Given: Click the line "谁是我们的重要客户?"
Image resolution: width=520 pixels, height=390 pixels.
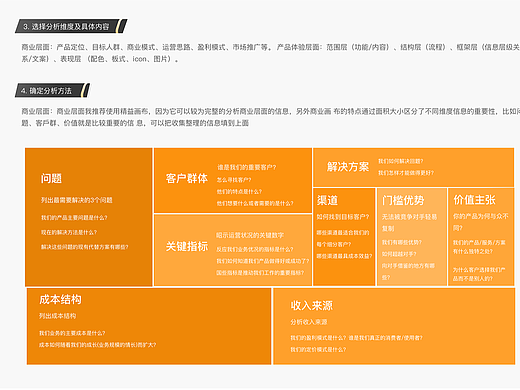Looking at the screenshot, I should [x=247, y=167].
